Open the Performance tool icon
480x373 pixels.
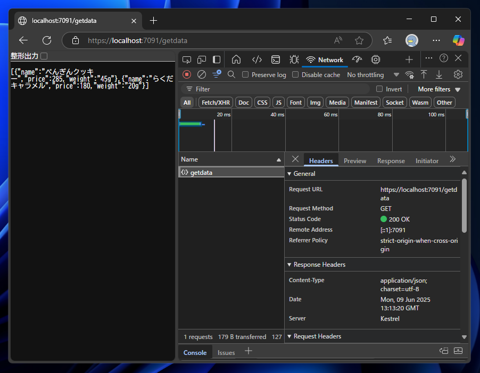click(357, 60)
